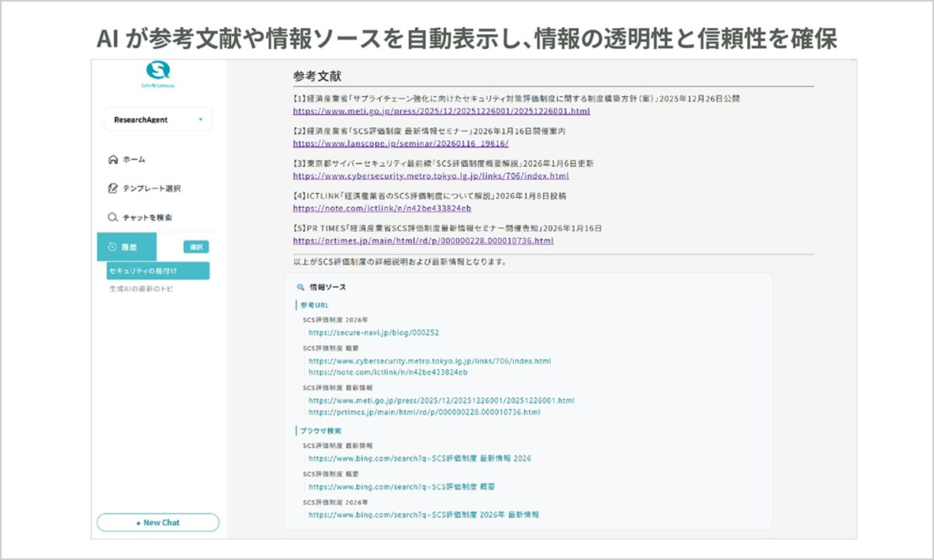Click the 選択 button next to 履歴

(x=195, y=247)
